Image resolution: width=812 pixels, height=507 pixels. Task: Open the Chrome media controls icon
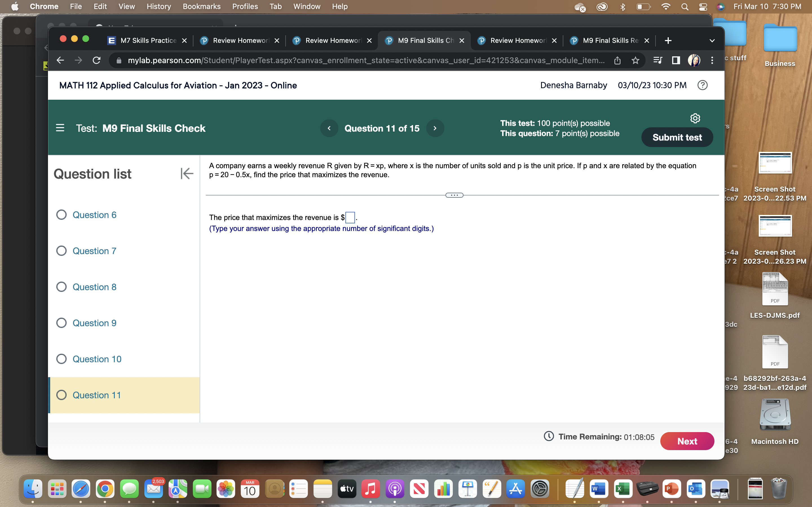[657, 60]
